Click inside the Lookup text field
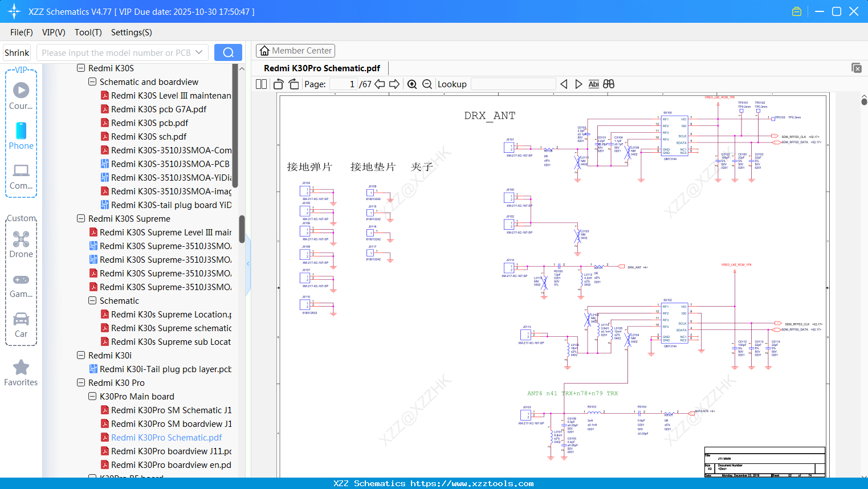Image resolution: width=868 pixels, height=489 pixels. 513,84
